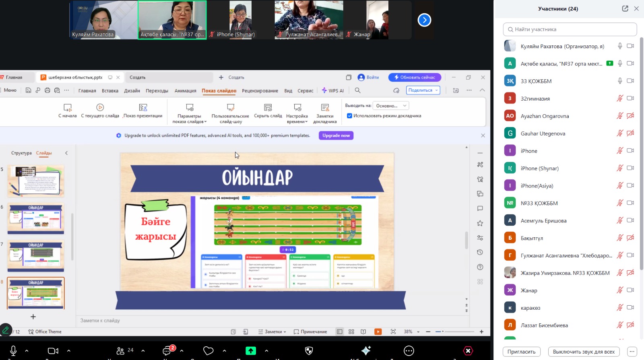Click the orange play slideshow button in status bar
Viewport: 644px width, 360px height.
coord(378,331)
